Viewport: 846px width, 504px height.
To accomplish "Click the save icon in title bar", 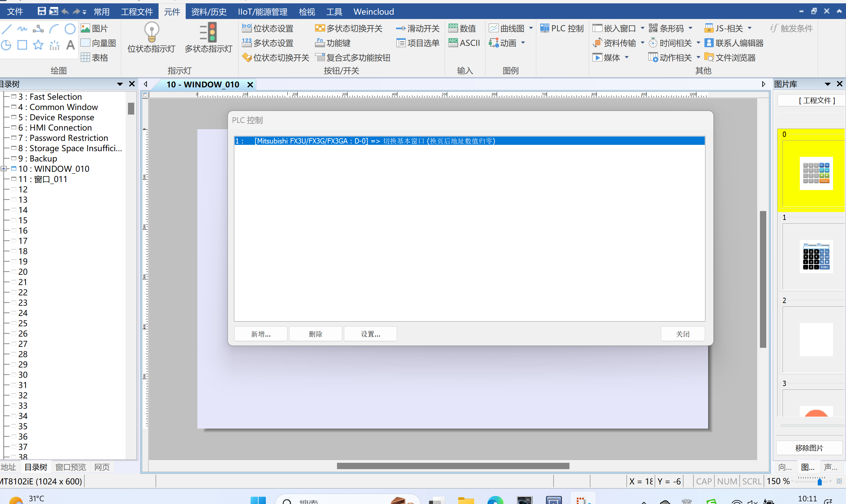I will pyautogui.click(x=42, y=12).
